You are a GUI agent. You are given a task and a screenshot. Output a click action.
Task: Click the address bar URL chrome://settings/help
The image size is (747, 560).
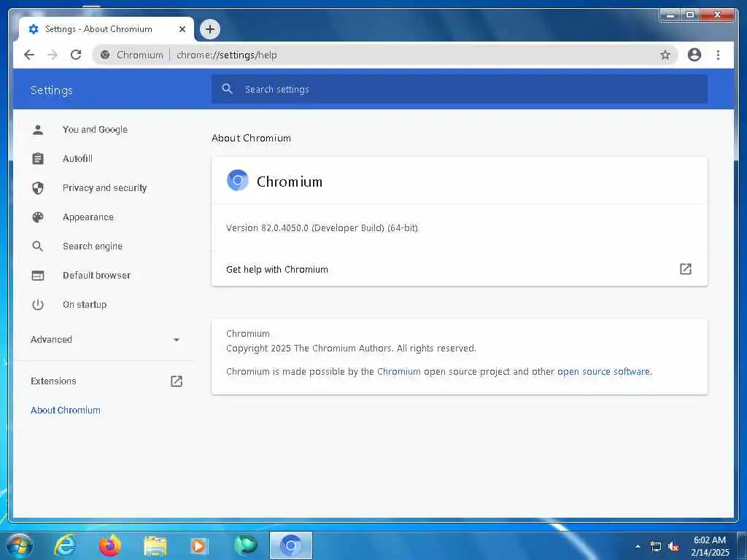tap(226, 55)
